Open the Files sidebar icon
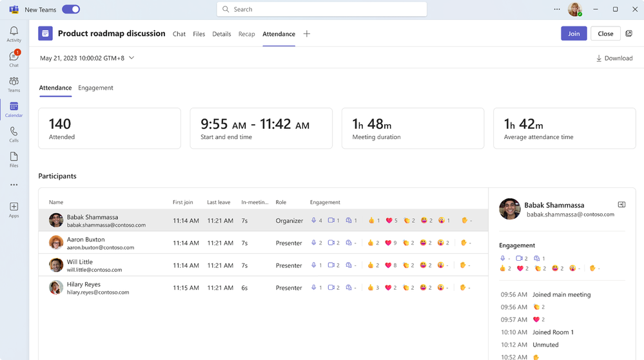This screenshot has height=360, width=644. coord(14,160)
